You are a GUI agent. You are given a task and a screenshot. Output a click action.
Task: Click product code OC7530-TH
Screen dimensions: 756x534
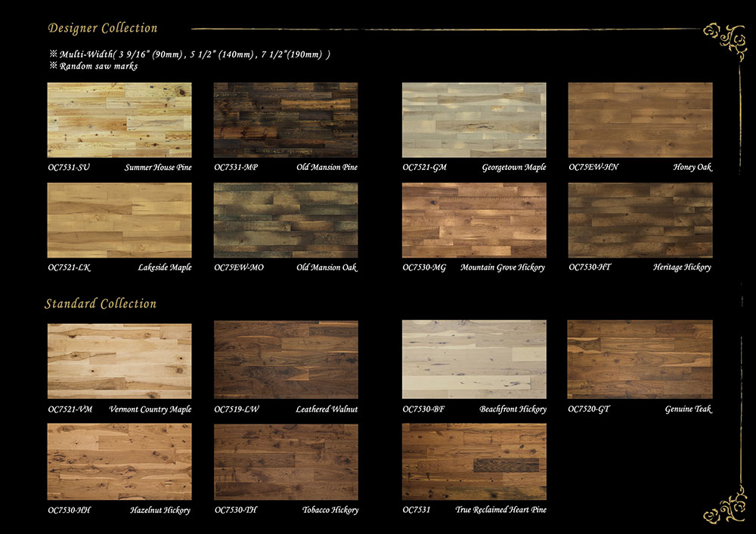236,511
